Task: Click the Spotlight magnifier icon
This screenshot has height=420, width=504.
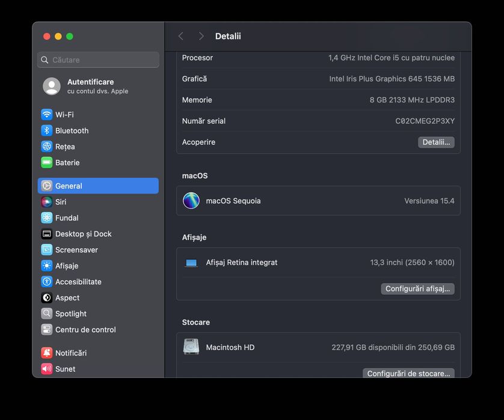Action: pyautogui.click(x=46, y=314)
